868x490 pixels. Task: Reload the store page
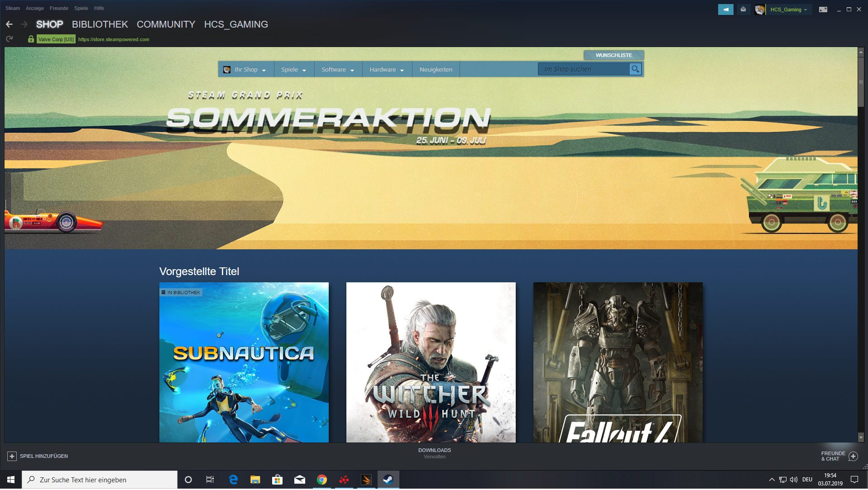tap(9, 39)
